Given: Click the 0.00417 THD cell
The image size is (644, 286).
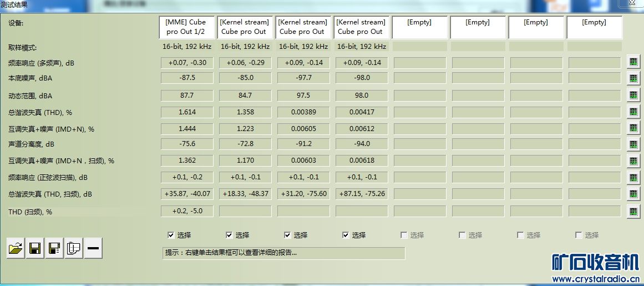Looking at the screenshot, I should [x=362, y=112].
